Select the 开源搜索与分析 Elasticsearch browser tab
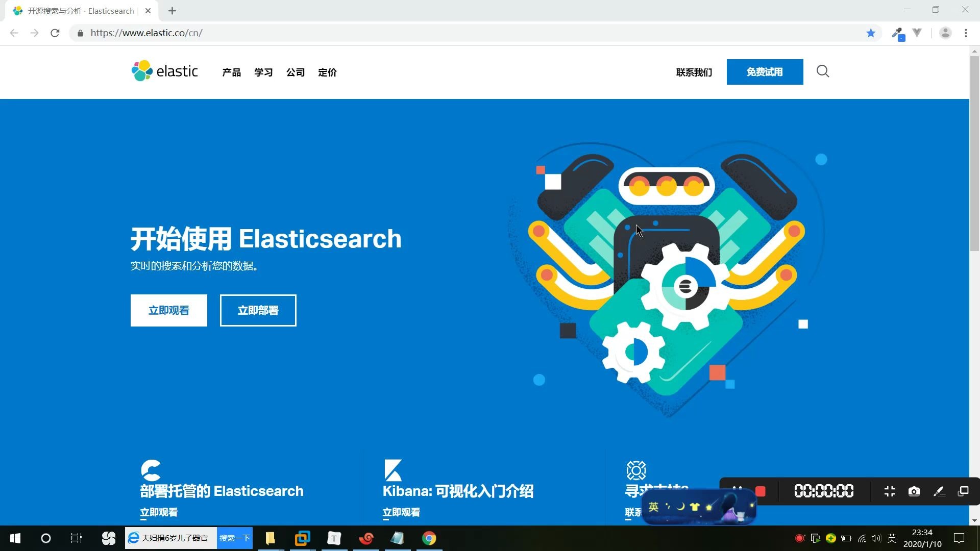 81,11
